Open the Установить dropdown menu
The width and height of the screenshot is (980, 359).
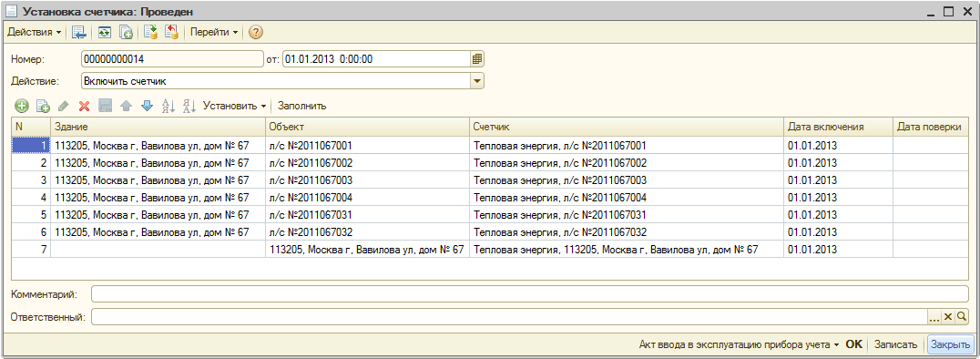234,106
